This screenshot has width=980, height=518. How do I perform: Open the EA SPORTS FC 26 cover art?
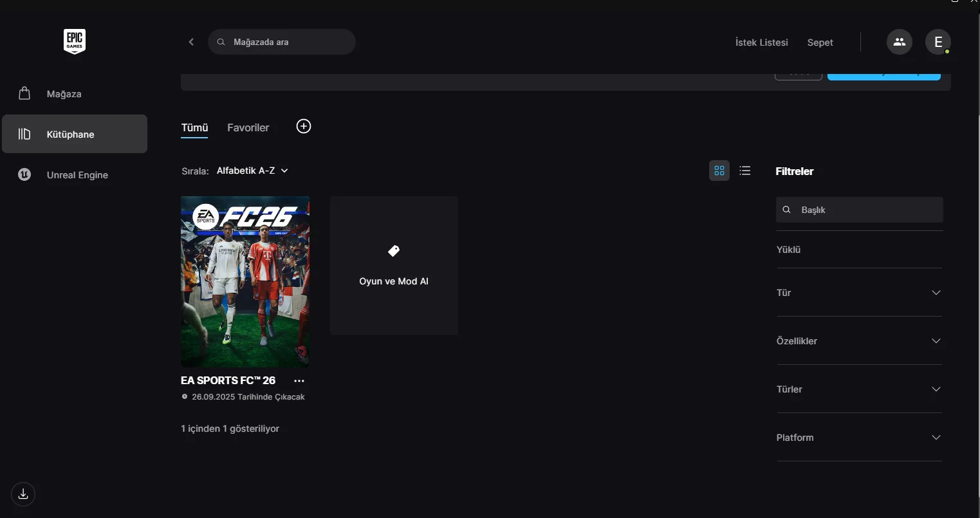pos(245,282)
